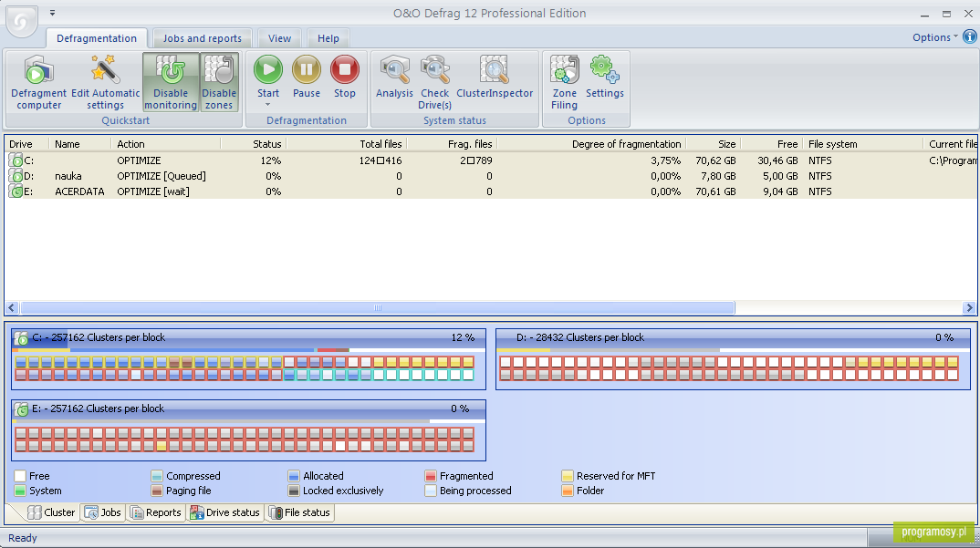Click the D: drive progress bar
980x548 pixels.
(733, 350)
